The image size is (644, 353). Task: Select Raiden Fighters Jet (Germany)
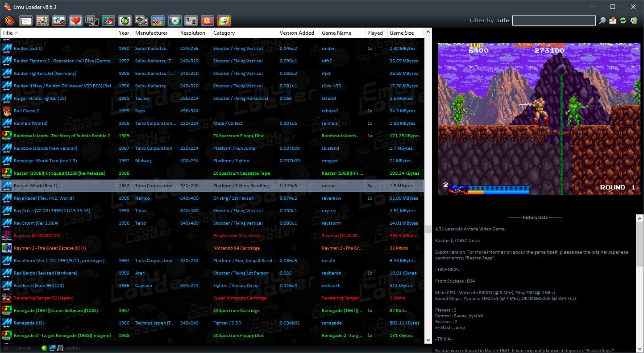[x=212, y=73]
